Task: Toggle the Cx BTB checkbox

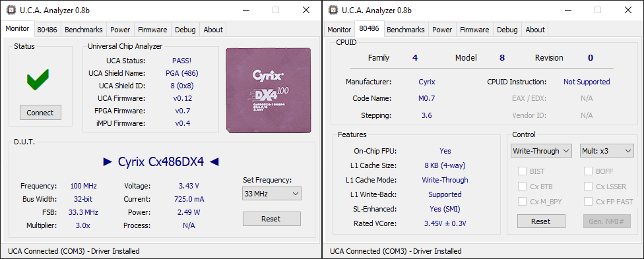Action: tap(522, 187)
